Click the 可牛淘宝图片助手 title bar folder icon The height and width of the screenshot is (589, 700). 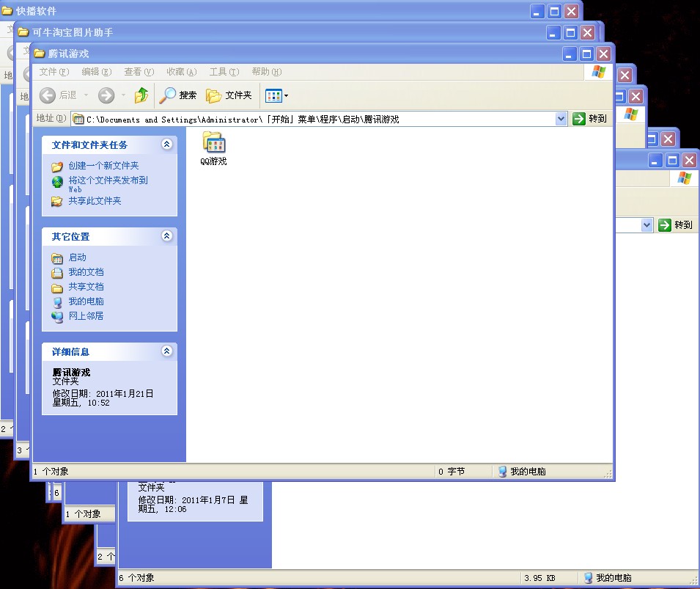coord(23,32)
